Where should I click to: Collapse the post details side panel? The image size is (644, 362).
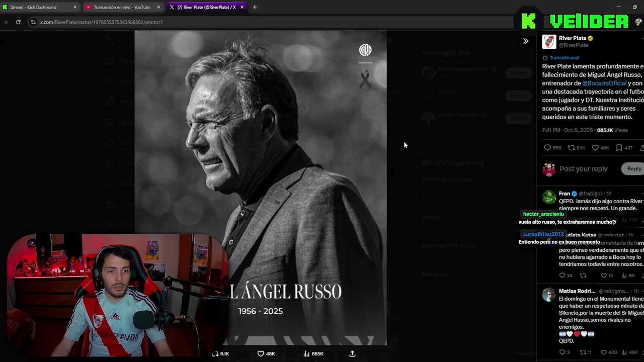coord(525,41)
